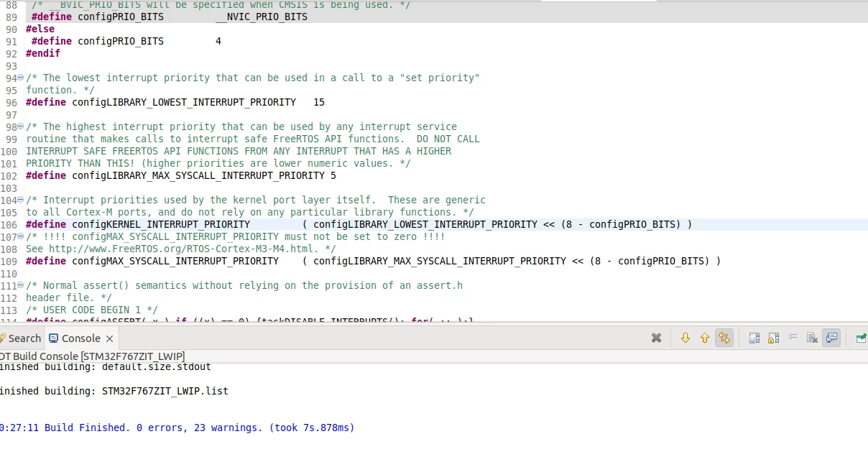Click the pin console icon

pos(861,338)
